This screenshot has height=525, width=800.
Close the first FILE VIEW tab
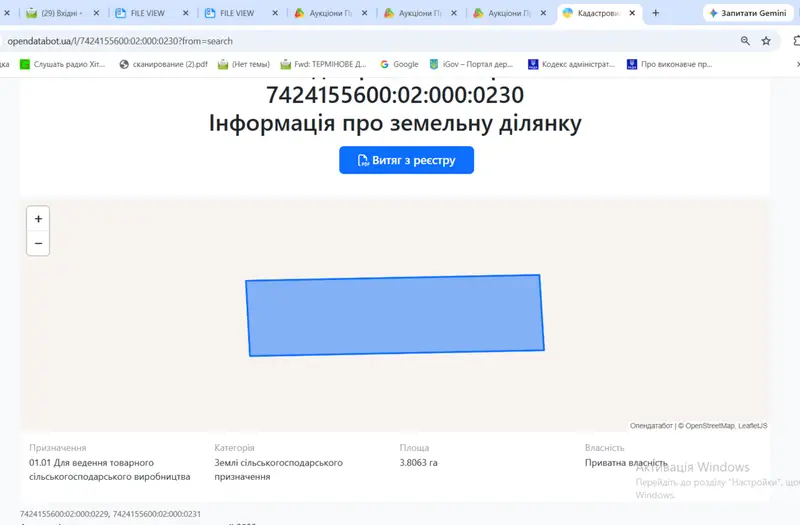186,13
